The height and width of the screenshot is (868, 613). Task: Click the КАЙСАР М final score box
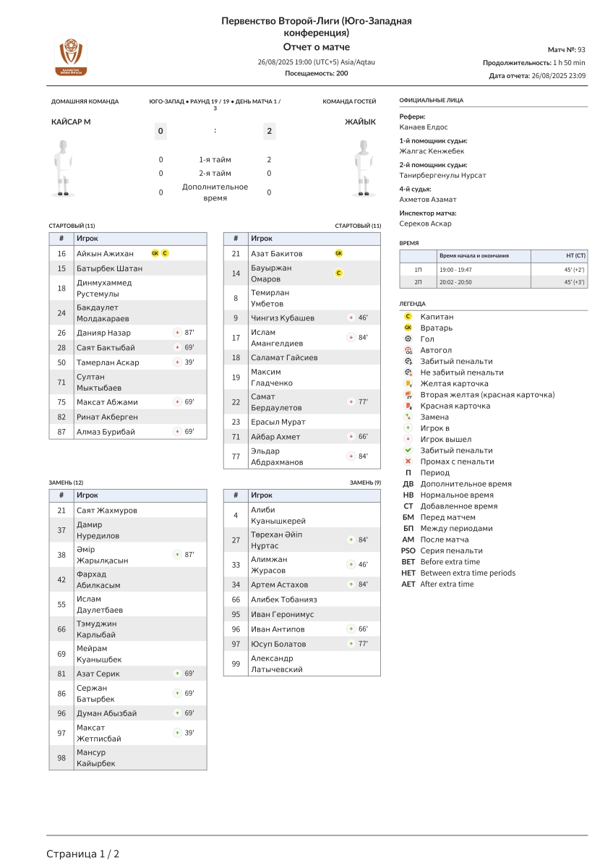[160, 131]
